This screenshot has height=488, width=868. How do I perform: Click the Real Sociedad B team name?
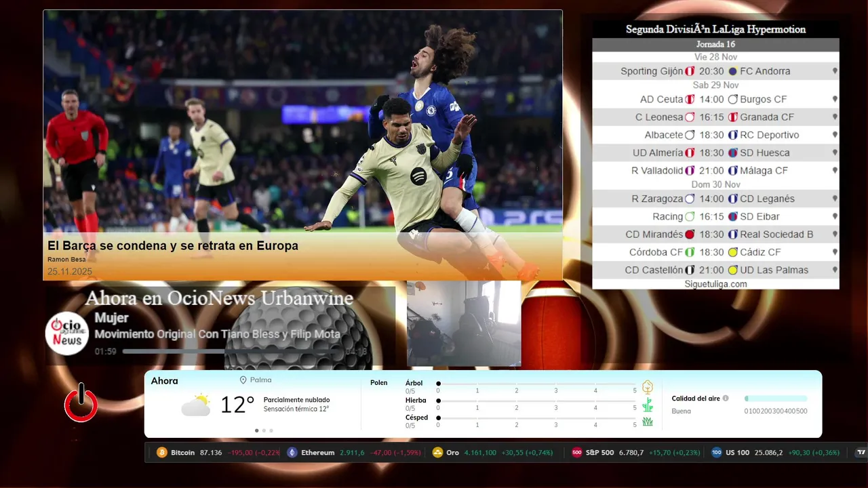pos(776,235)
